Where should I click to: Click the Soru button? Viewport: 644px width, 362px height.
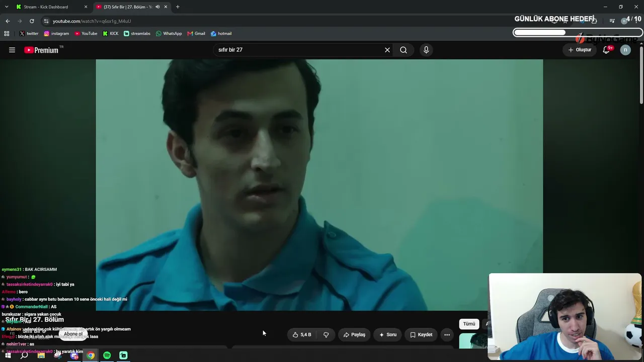(x=388, y=334)
